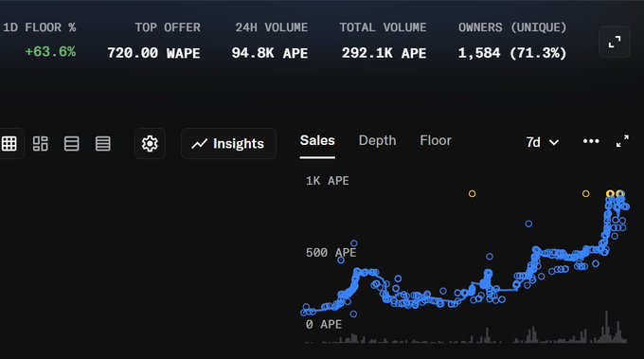This screenshot has height=359, width=644.
Task: Select the Sales chart tab
Action: 317,141
